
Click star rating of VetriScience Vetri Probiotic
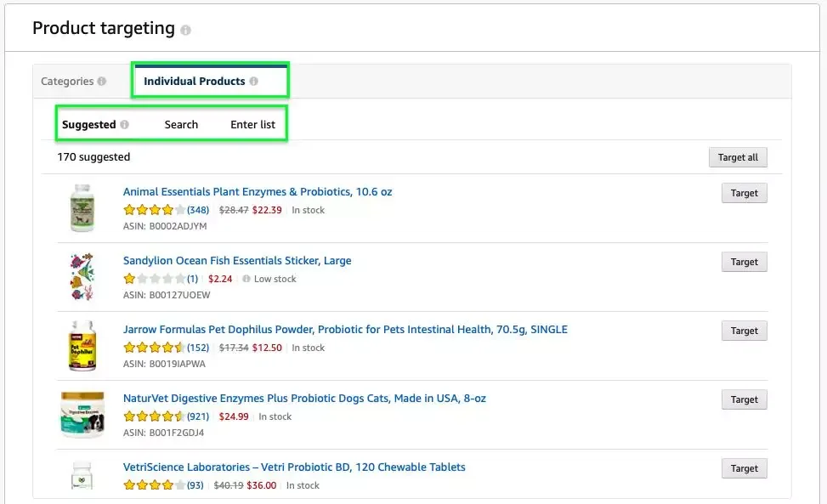[x=154, y=485]
